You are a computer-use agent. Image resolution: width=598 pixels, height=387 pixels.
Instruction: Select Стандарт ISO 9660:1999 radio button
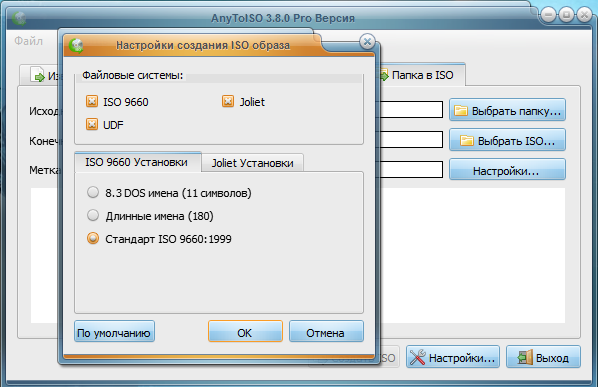(x=93, y=238)
